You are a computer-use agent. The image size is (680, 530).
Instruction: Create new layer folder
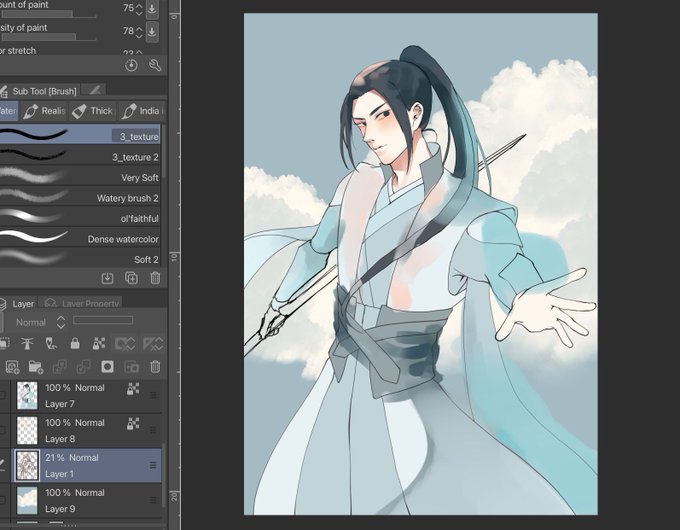click(36, 367)
